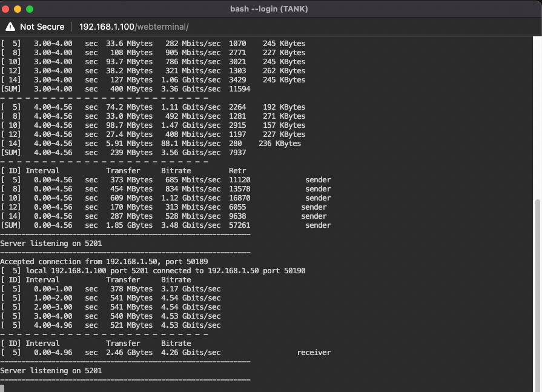542x392 pixels.
Task: Click the yellow minimize window button
Action: [18, 9]
